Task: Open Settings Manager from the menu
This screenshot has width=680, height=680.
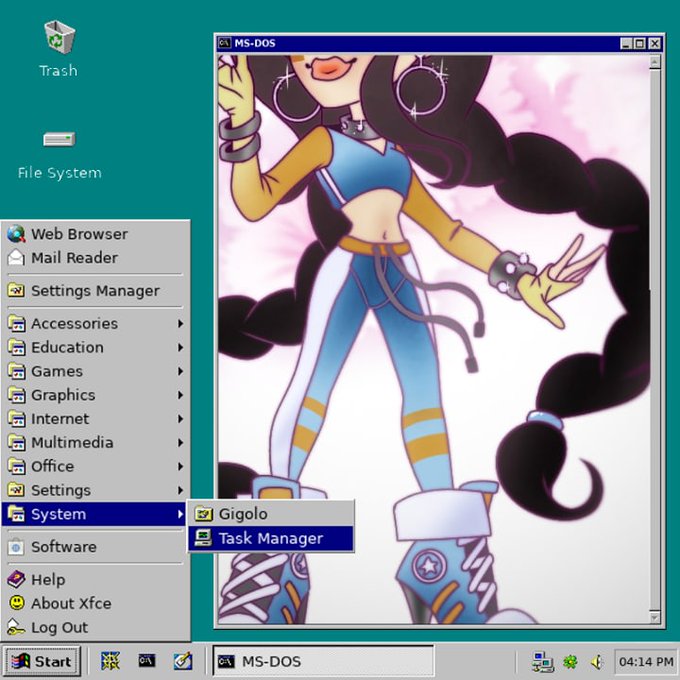Action: (x=94, y=290)
